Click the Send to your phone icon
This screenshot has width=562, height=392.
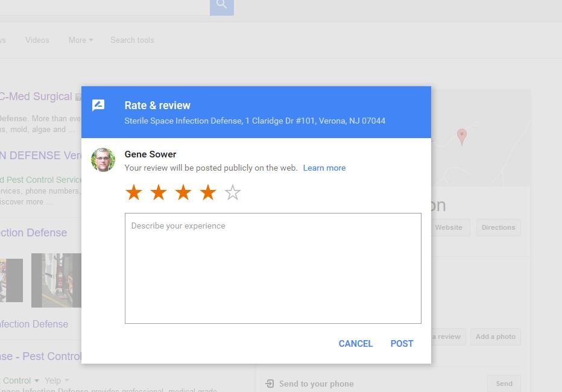(x=270, y=384)
